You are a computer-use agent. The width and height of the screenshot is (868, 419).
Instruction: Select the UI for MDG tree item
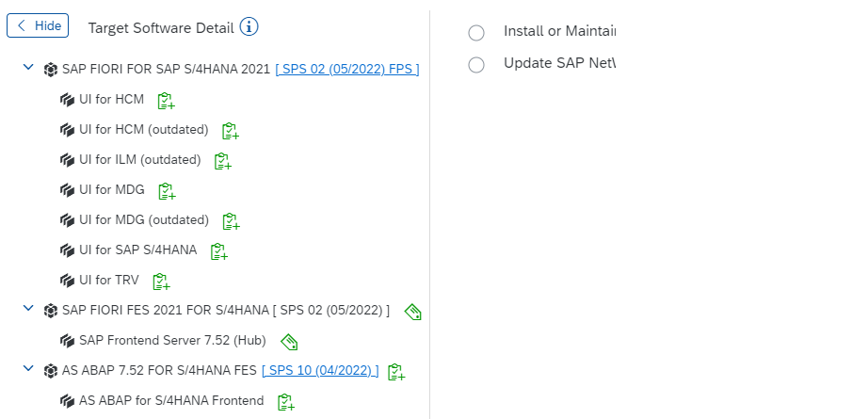(x=111, y=190)
